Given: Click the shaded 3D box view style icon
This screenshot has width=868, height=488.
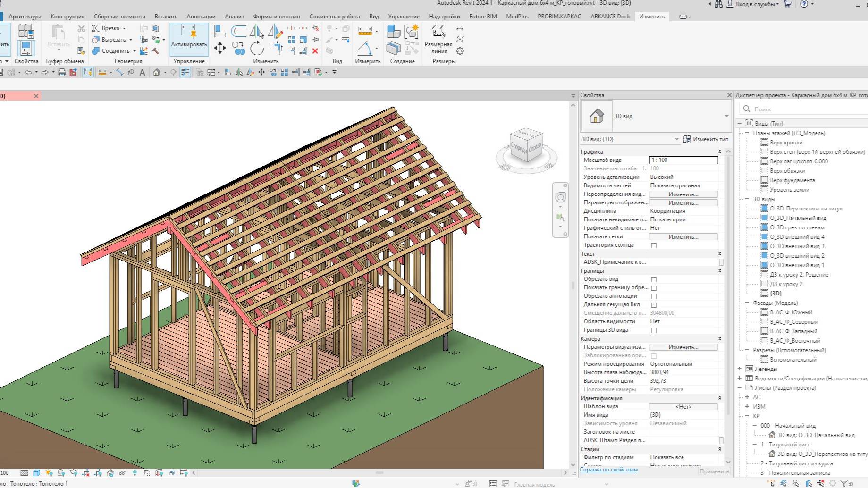Looking at the screenshot, I should point(36,472).
